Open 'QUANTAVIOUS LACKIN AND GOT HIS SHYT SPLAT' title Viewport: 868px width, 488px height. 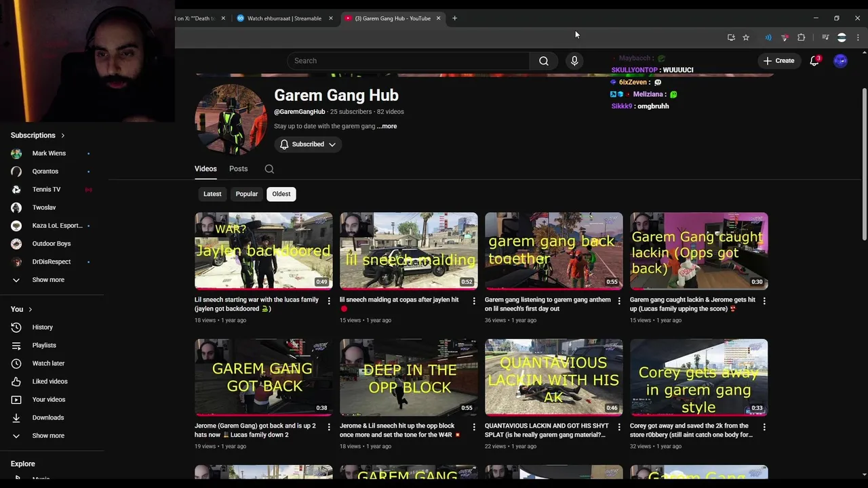click(545, 430)
